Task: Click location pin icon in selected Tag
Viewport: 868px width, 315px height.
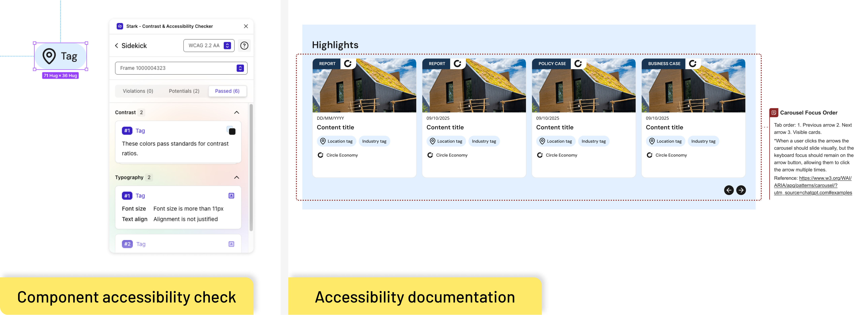Action: click(x=49, y=56)
